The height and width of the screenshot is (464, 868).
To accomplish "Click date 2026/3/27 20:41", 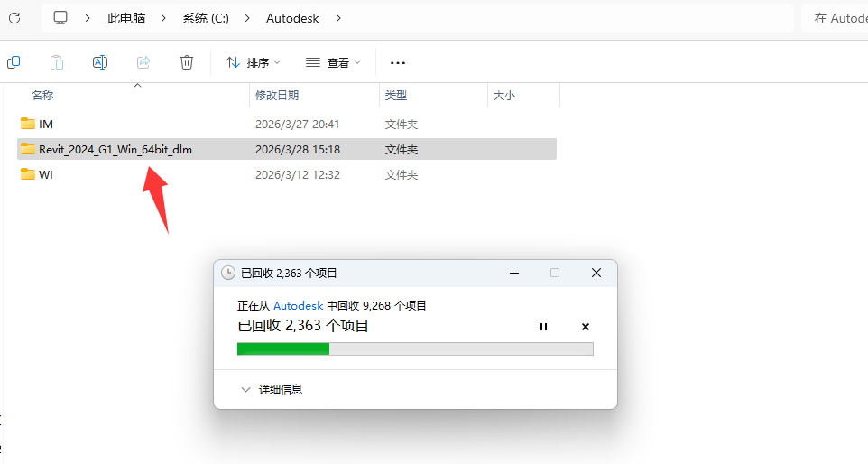I will (x=297, y=124).
